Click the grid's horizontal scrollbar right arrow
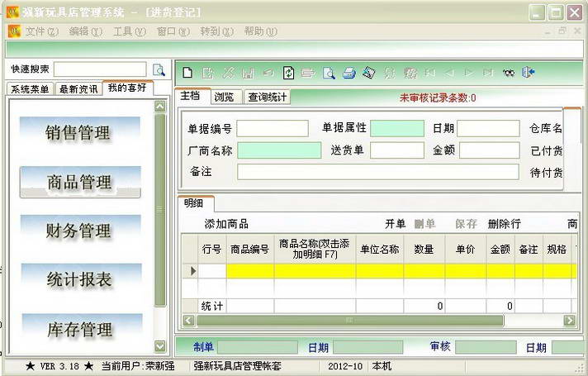Screen dimensions: 588x376 click(570, 321)
